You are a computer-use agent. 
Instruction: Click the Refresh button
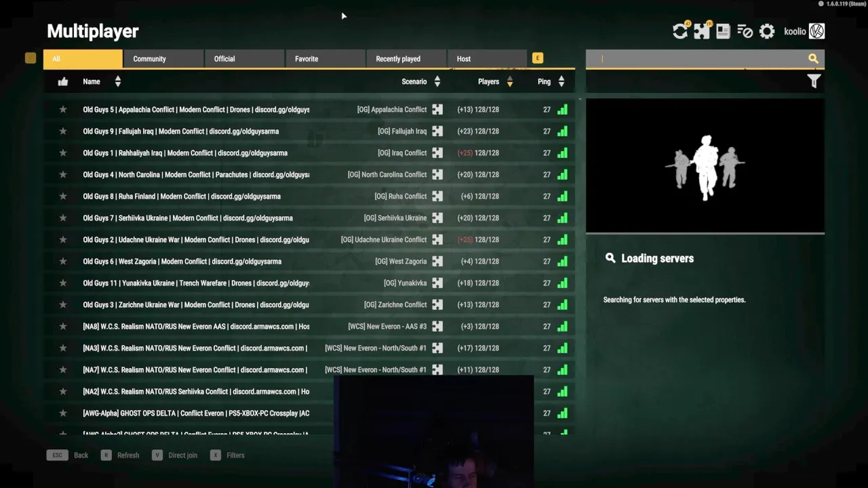coord(120,455)
